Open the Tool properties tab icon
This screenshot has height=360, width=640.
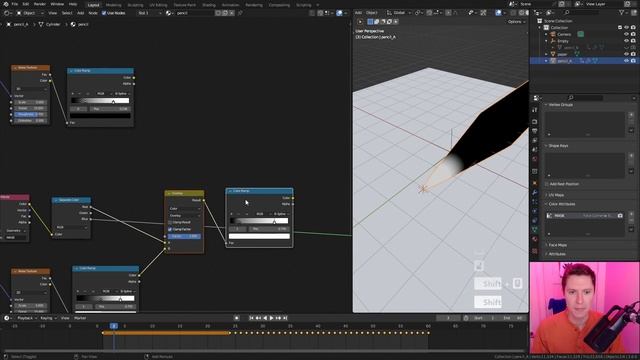pyautogui.click(x=535, y=110)
